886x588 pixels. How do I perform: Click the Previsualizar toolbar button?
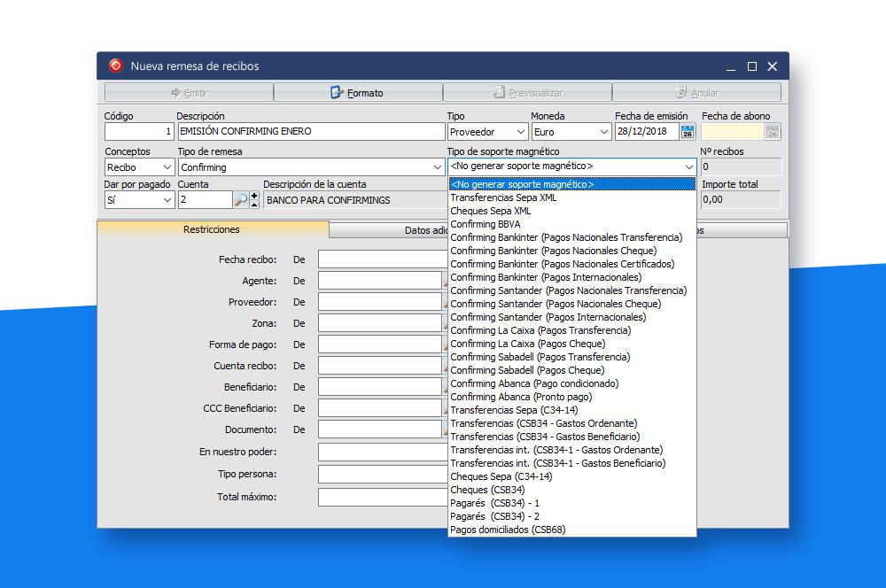pos(527,93)
